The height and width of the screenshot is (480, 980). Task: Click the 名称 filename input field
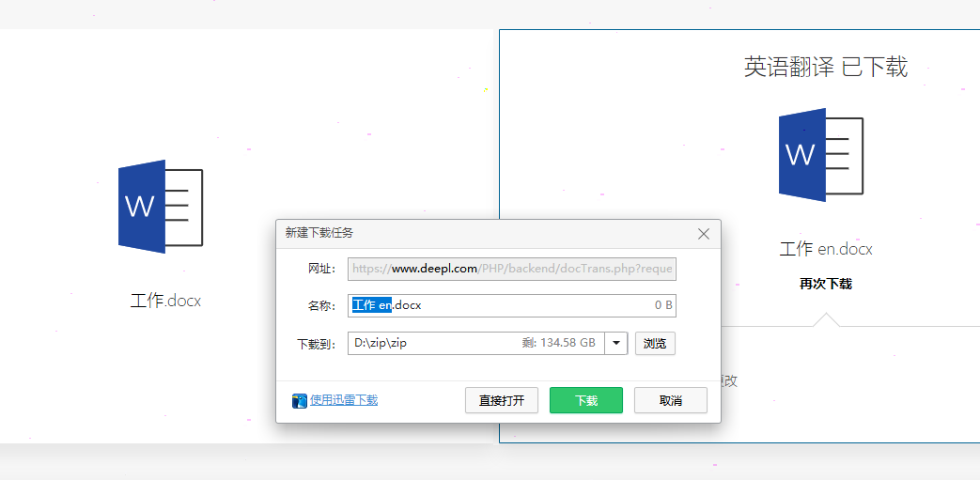pos(512,305)
